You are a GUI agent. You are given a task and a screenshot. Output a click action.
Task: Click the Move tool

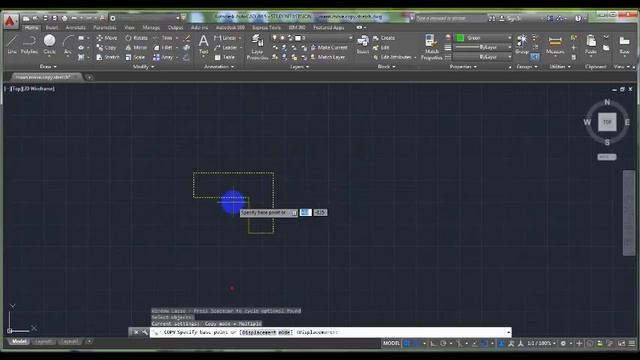[x=107, y=38]
